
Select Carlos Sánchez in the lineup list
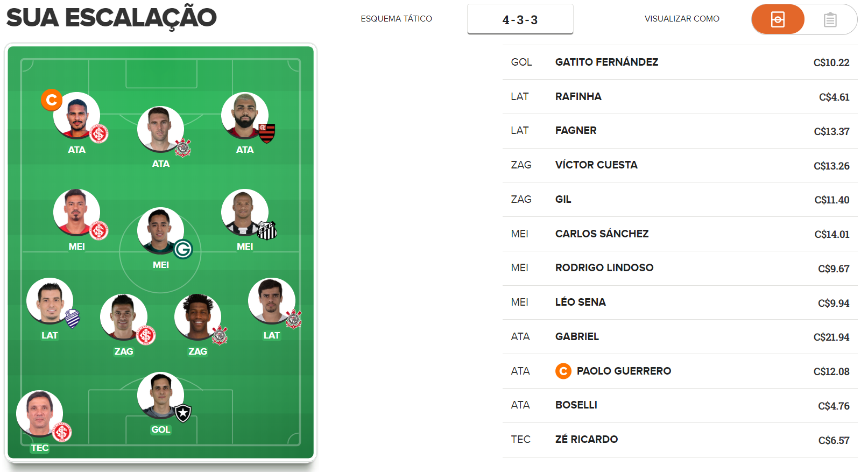coord(680,234)
